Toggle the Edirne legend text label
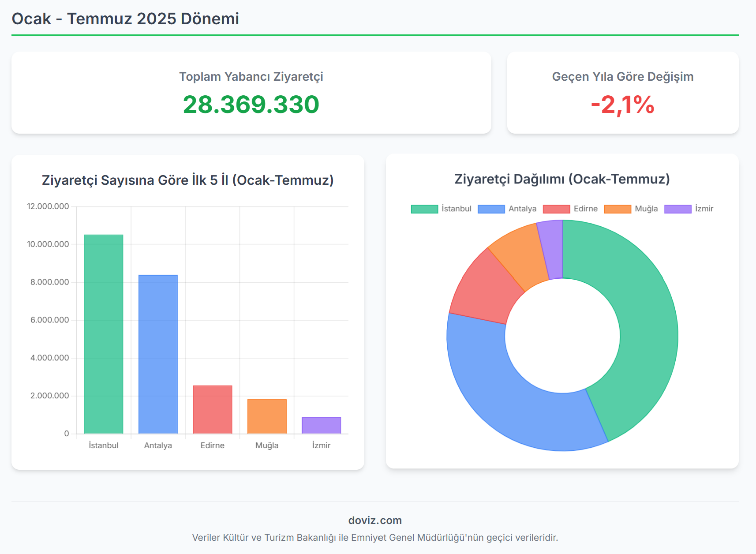This screenshot has height=554, width=756. point(585,209)
